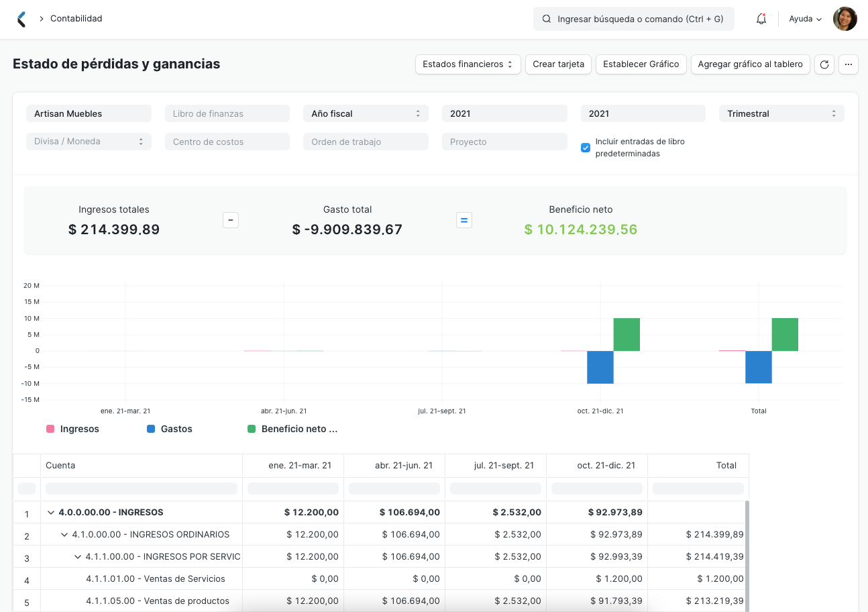Viewport: 868px width, 612px height.
Task: Click the search magnifier in the search bar
Action: tap(545, 19)
